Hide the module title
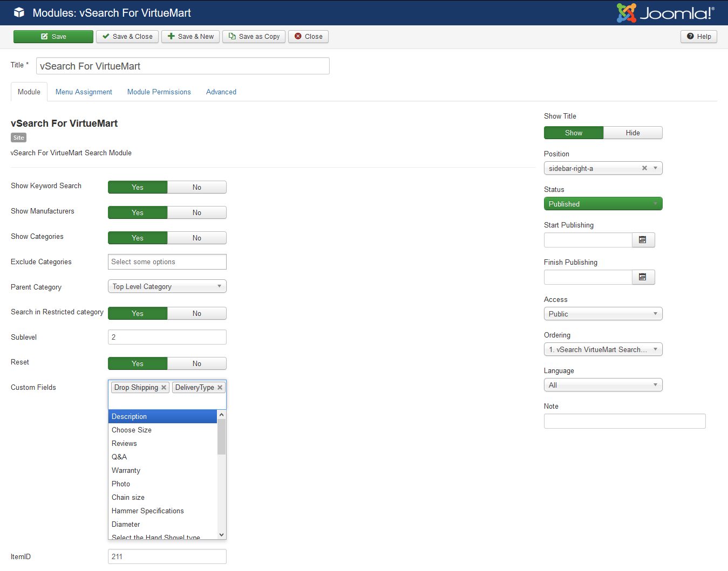The image size is (728, 571). click(x=632, y=133)
